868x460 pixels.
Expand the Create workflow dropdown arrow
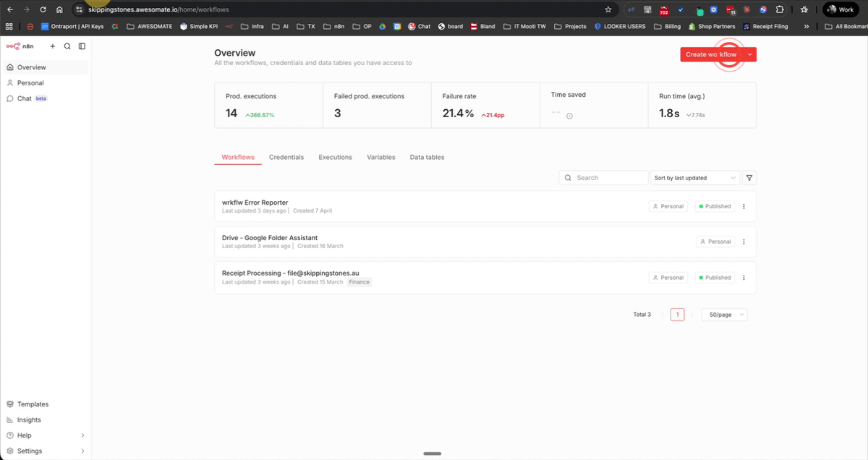pyautogui.click(x=749, y=54)
